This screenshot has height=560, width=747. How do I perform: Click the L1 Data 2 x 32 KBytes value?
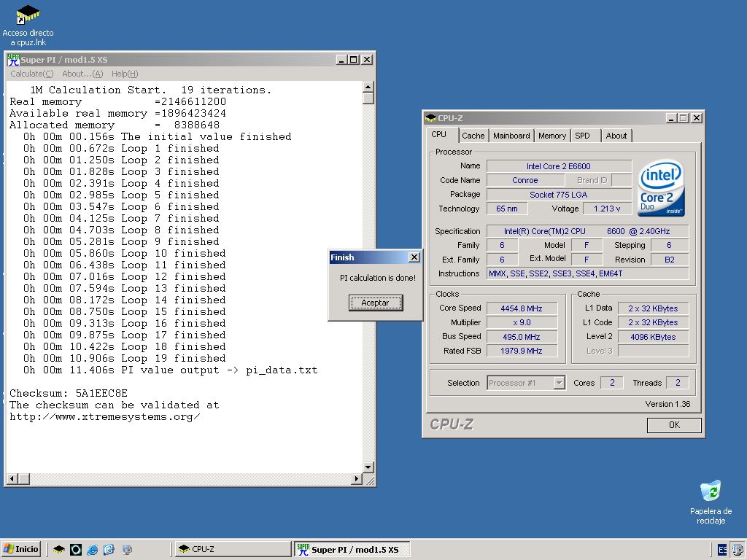(x=653, y=308)
